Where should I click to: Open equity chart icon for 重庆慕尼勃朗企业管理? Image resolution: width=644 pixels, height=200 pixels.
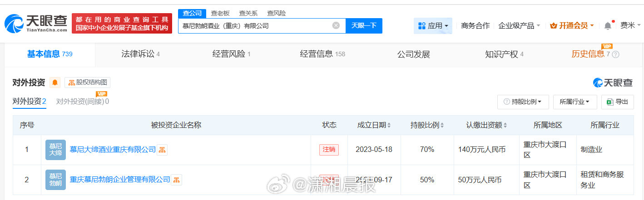176,180
